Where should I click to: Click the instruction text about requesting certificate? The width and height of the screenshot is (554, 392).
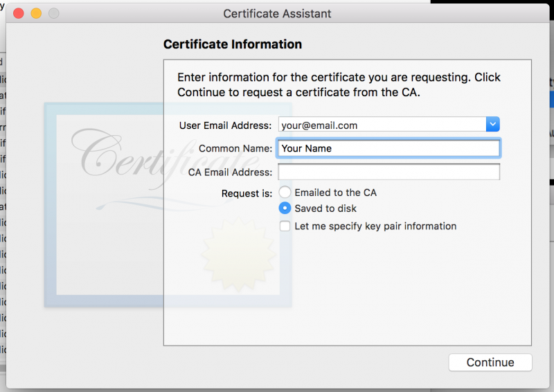pos(339,84)
